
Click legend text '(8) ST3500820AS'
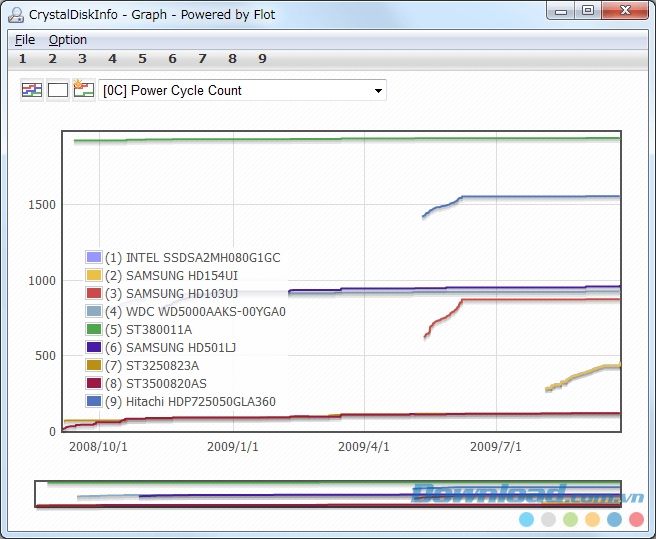[156, 384]
